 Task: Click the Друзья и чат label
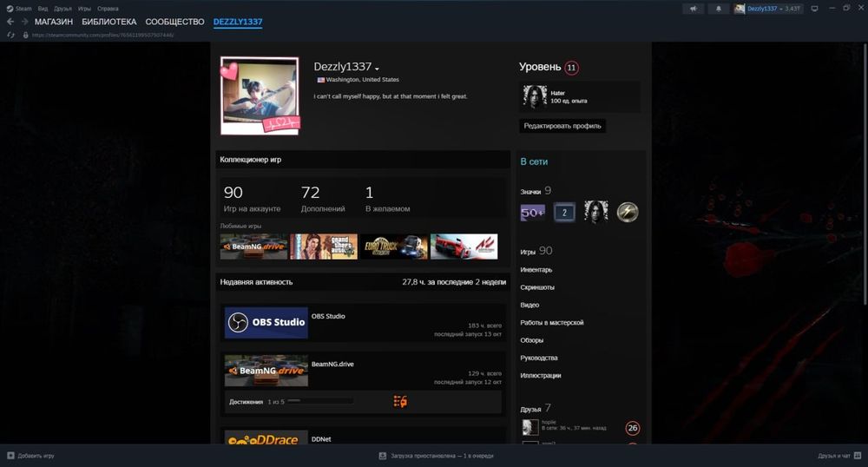click(833, 456)
